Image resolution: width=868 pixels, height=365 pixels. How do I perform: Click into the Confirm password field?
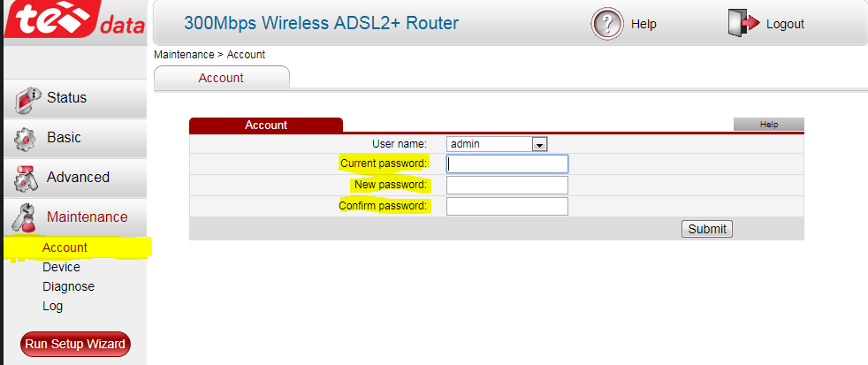point(506,206)
